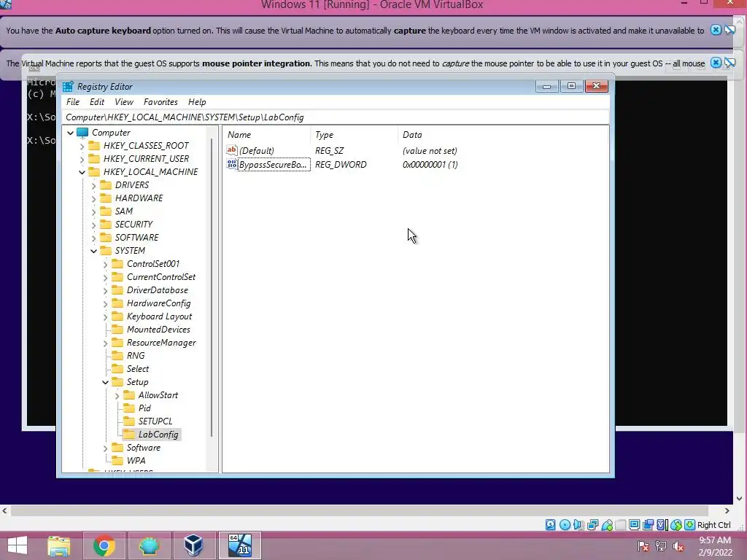The image size is (747, 560).
Task: Expand the HKEY_CLASSES_ROOT node
Action: point(82,146)
